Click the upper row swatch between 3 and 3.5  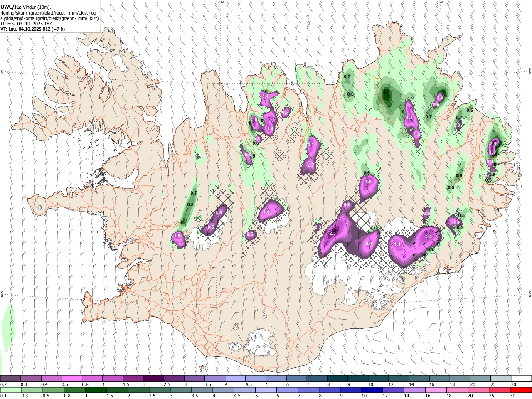194,378
